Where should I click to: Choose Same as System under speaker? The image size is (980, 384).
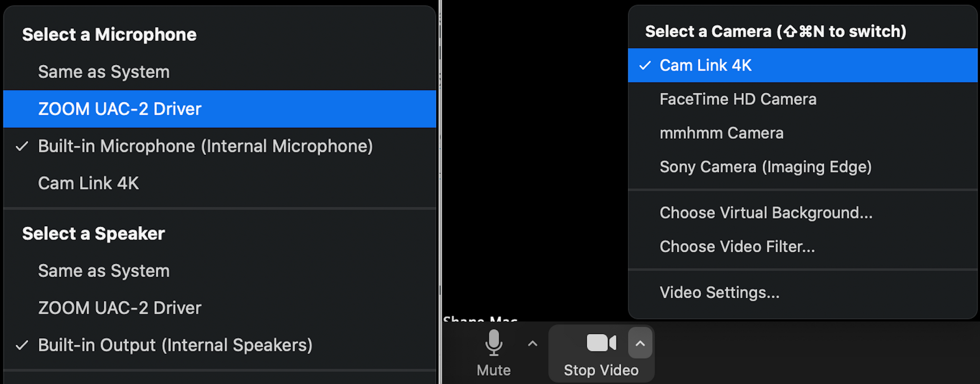220,271
